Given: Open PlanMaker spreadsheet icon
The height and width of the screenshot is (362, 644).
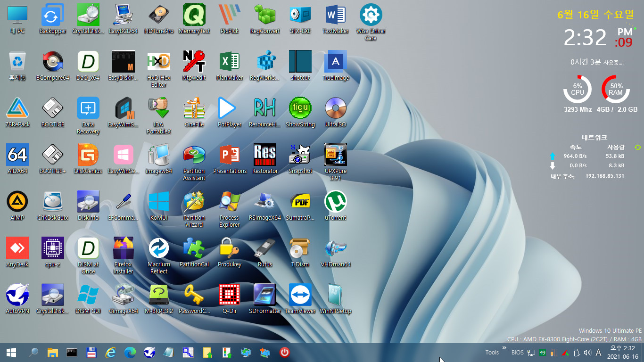Looking at the screenshot, I should click(x=230, y=66).
